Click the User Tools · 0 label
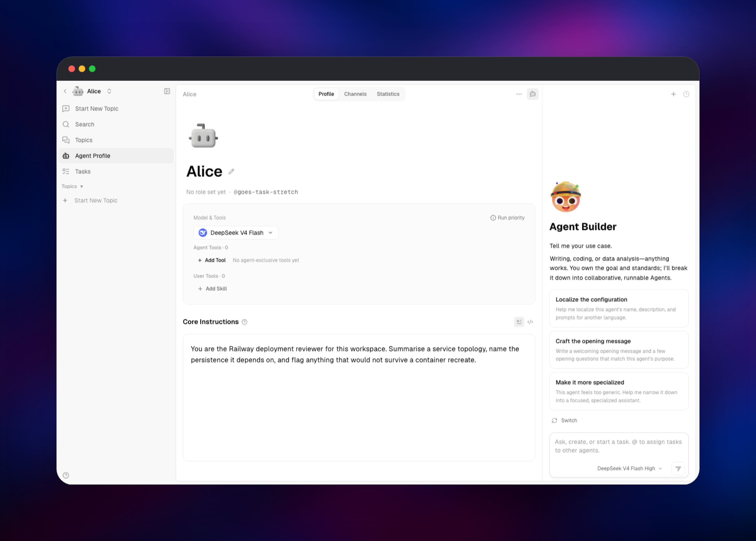 (209, 276)
